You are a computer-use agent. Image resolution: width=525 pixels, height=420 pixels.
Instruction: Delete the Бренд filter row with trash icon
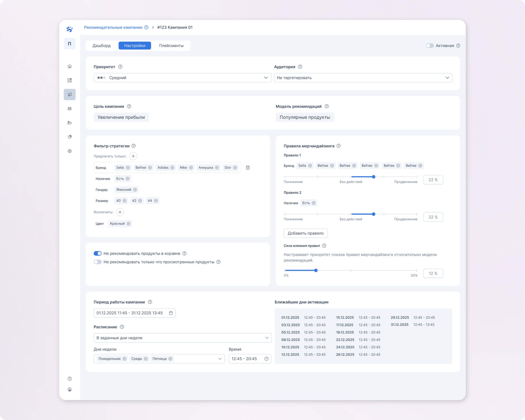pyautogui.click(x=248, y=168)
